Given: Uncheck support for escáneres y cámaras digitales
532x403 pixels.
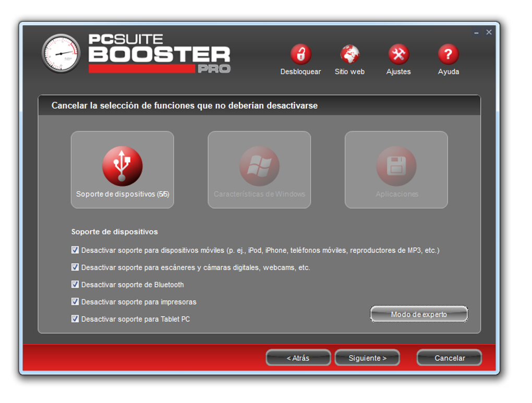Looking at the screenshot, I should pos(75,267).
